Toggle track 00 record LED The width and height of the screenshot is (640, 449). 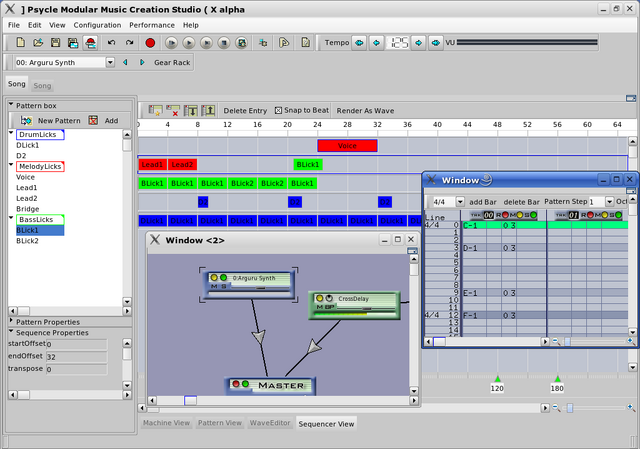click(505, 215)
